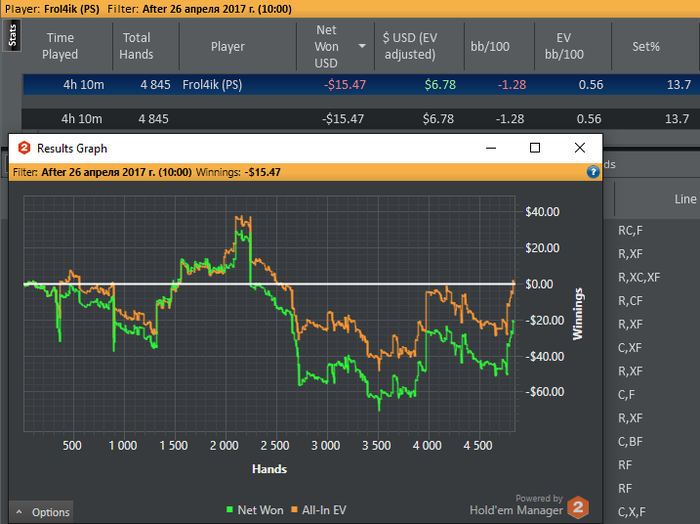The height and width of the screenshot is (524, 700).
Task: Click the Winnings: -$15.47 label in graph filter bar
Action: (238, 172)
